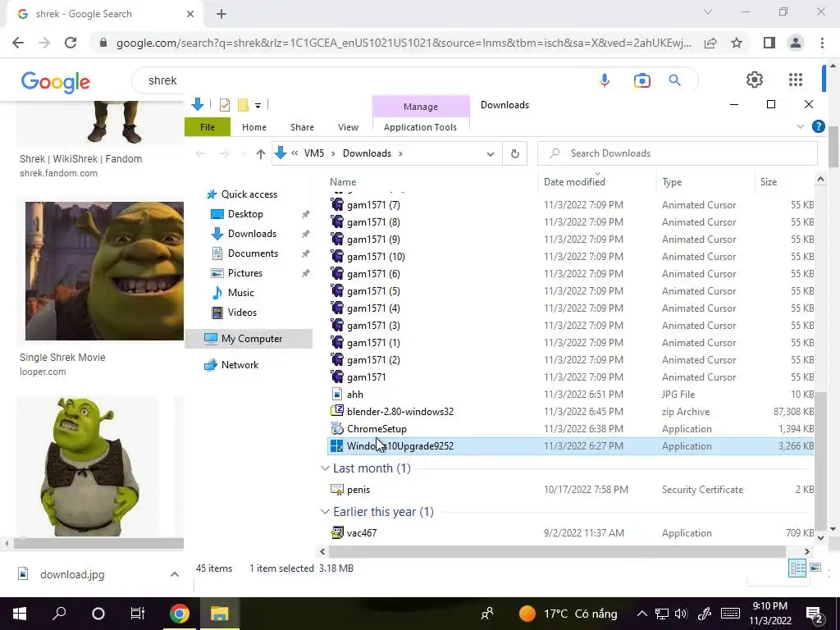Switch to details view layout icon
This screenshot has height=630, width=840.
pyautogui.click(x=797, y=568)
